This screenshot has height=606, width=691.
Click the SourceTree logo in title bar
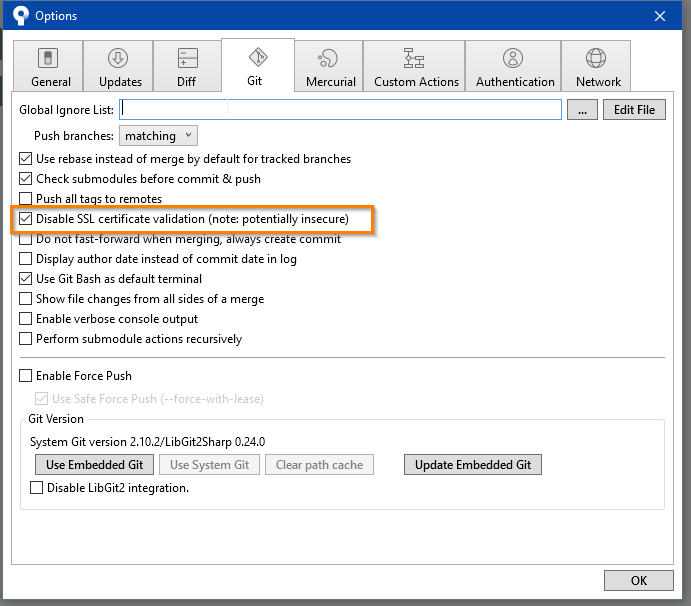point(20,16)
